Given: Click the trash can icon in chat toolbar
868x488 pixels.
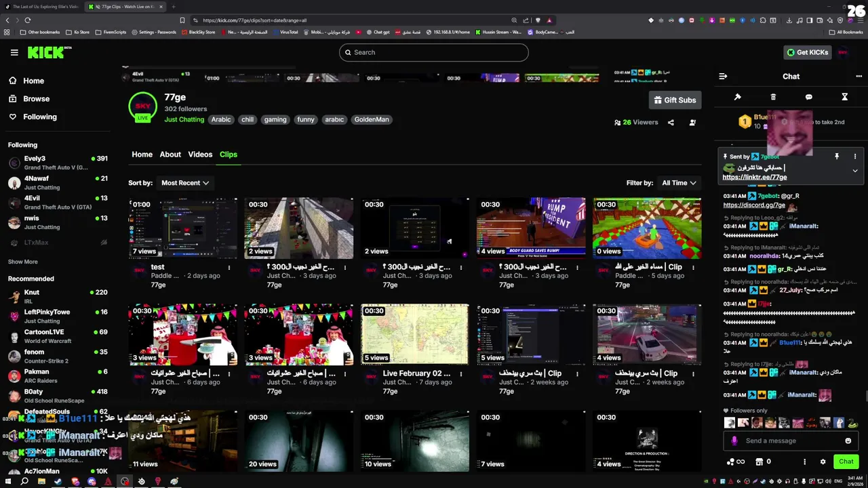Looking at the screenshot, I should tap(773, 97).
